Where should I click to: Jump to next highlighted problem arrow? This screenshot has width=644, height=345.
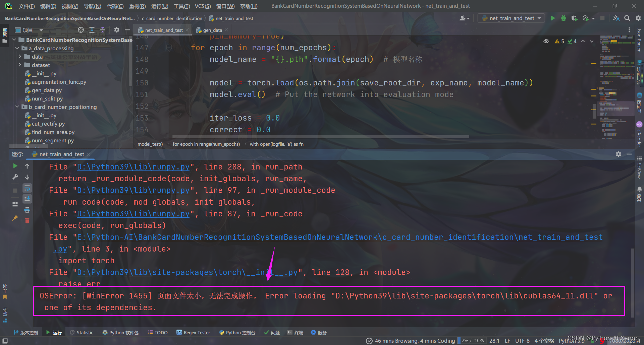point(592,41)
